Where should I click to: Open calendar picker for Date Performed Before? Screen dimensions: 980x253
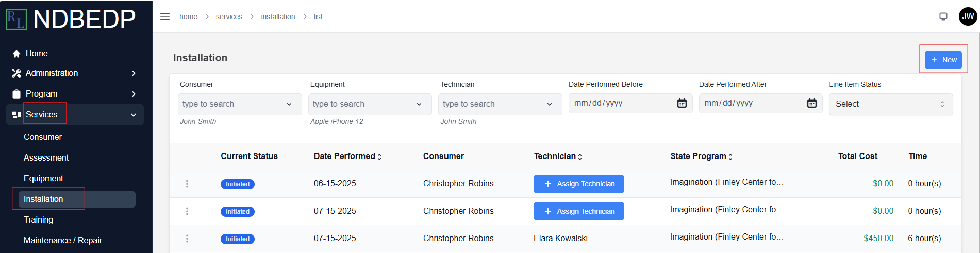pyautogui.click(x=682, y=103)
